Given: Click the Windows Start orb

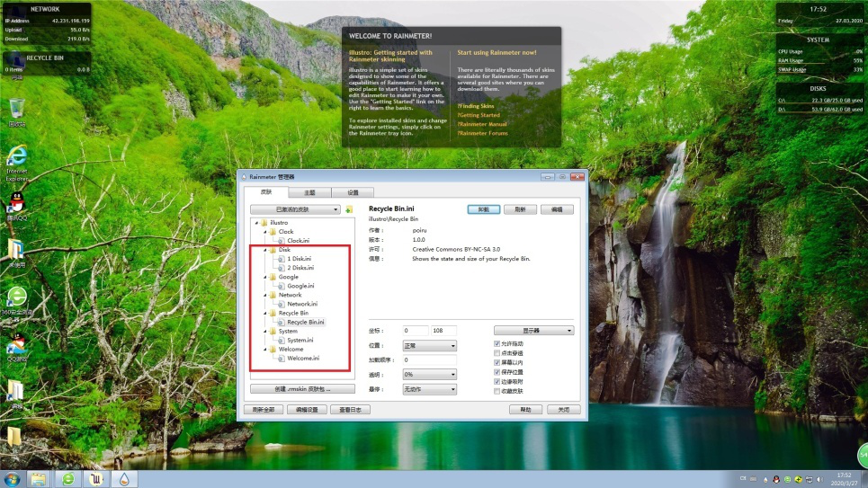Looking at the screenshot, I should pyautogui.click(x=12, y=479).
